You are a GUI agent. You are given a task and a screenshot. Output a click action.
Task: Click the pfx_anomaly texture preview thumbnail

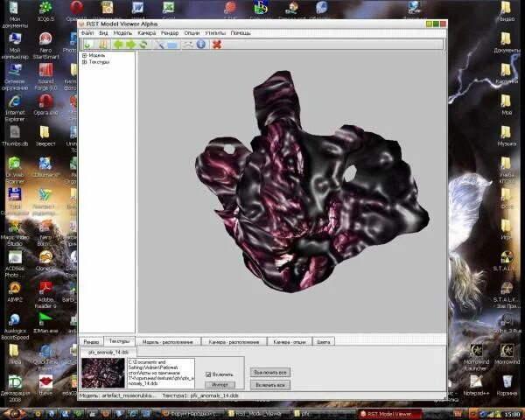103,373
